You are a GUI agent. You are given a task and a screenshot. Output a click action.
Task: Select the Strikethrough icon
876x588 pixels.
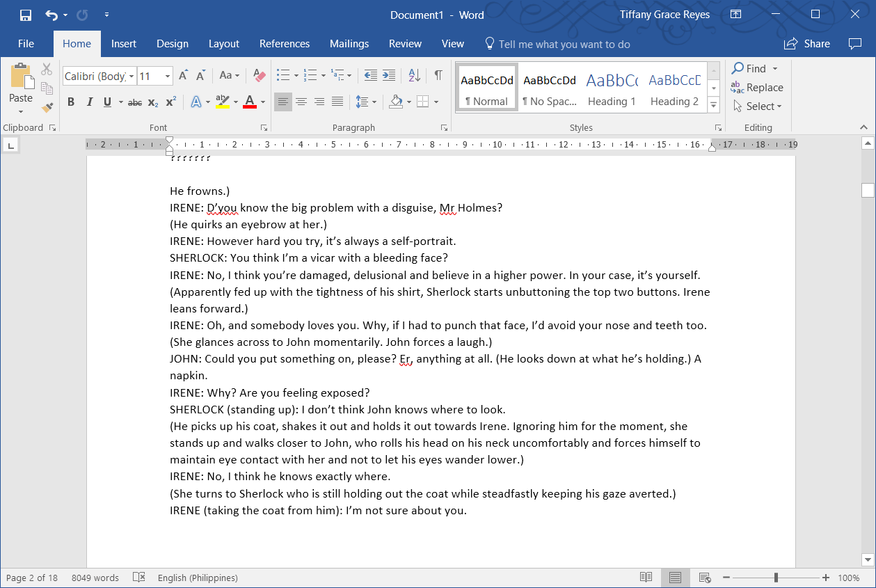pyautogui.click(x=134, y=102)
